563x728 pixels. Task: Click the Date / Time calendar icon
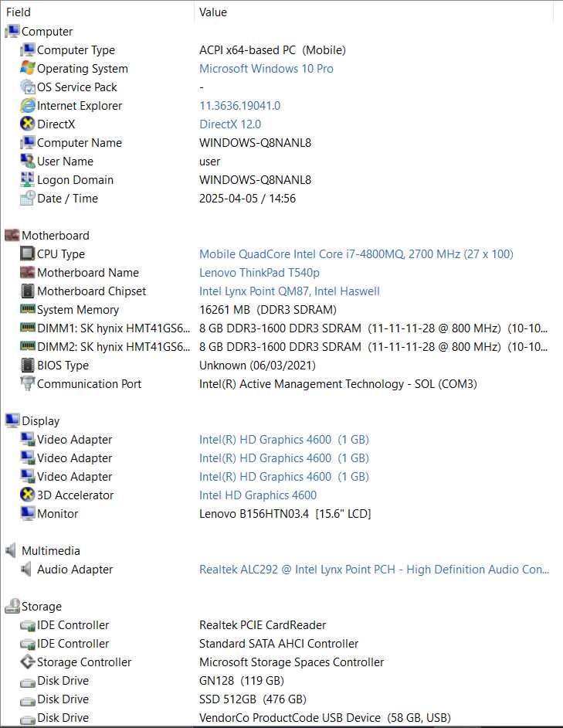click(x=27, y=199)
